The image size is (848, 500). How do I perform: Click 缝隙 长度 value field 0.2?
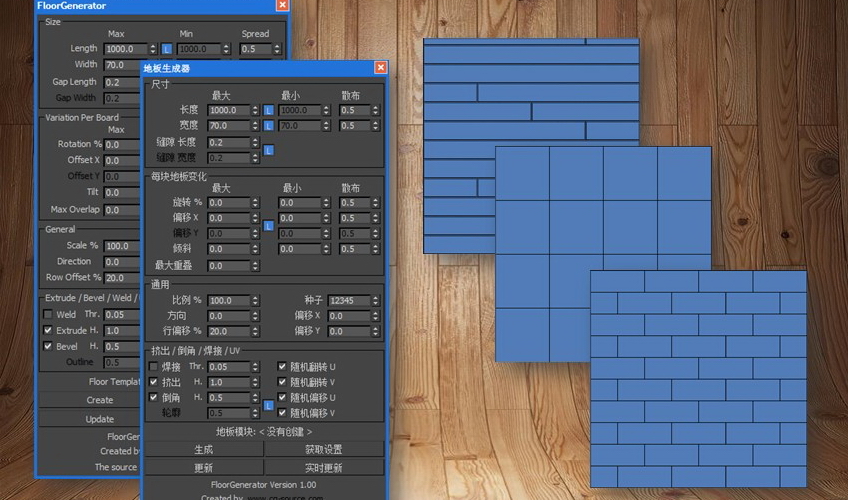point(229,143)
